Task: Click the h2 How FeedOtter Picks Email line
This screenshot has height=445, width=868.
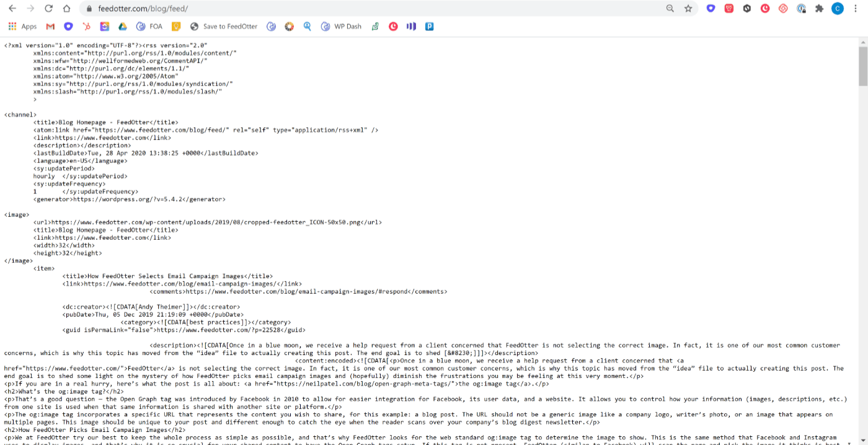Action: pyautogui.click(x=95, y=430)
